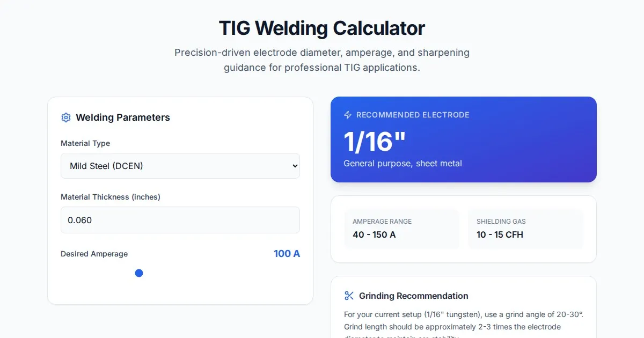Click the lightning bolt icon by Recommended Electrode
Viewport: 644px width, 338px height.
(x=348, y=115)
